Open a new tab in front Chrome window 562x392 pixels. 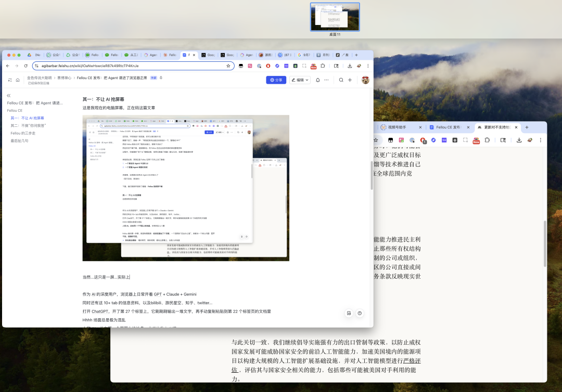(356, 55)
